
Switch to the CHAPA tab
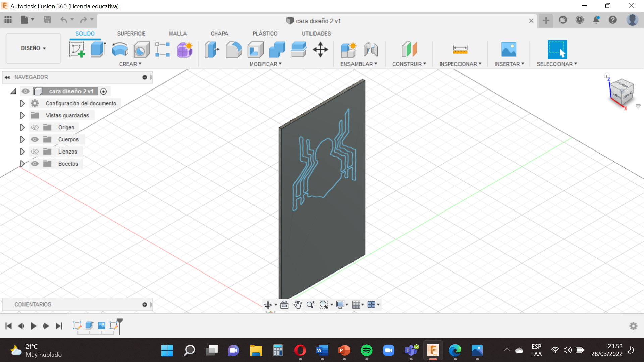point(219,34)
